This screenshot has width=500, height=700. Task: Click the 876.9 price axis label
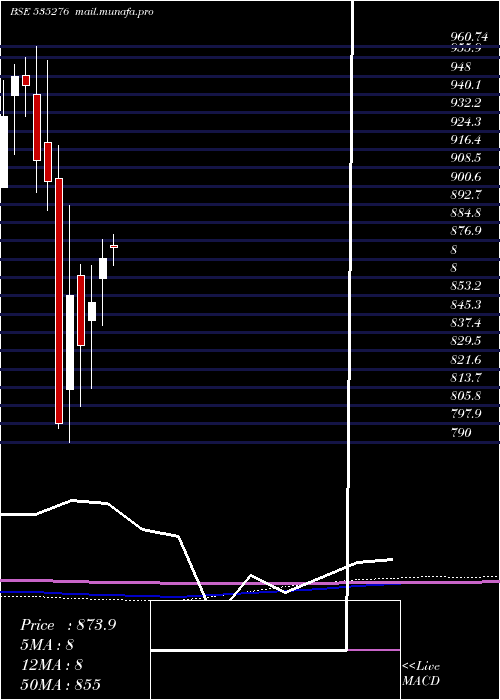(x=466, y=232)
